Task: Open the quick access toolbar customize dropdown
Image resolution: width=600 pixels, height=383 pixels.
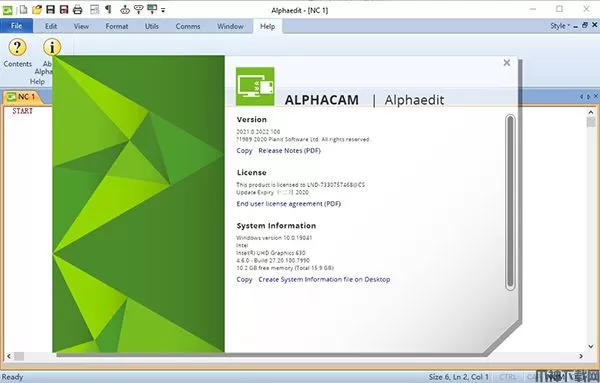Action: point(163,10)
